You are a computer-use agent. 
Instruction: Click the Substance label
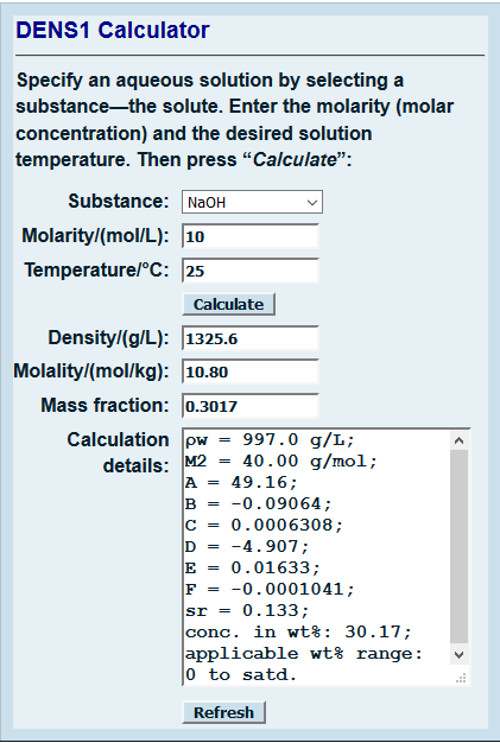[x=118, y=201]
